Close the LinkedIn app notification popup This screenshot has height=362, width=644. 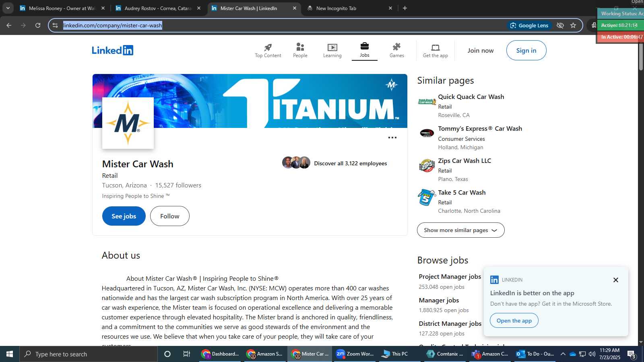tap(615, 280)
